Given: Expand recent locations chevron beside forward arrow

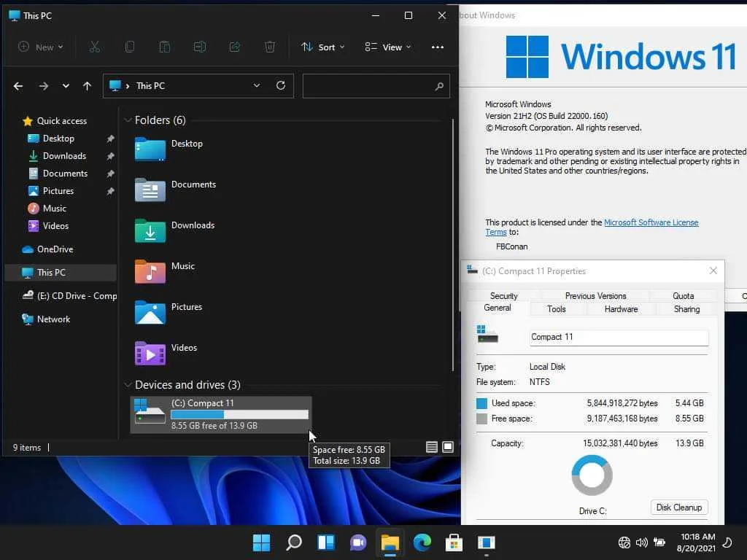Looking at the screenshot, I should click(x=66, y=86).
